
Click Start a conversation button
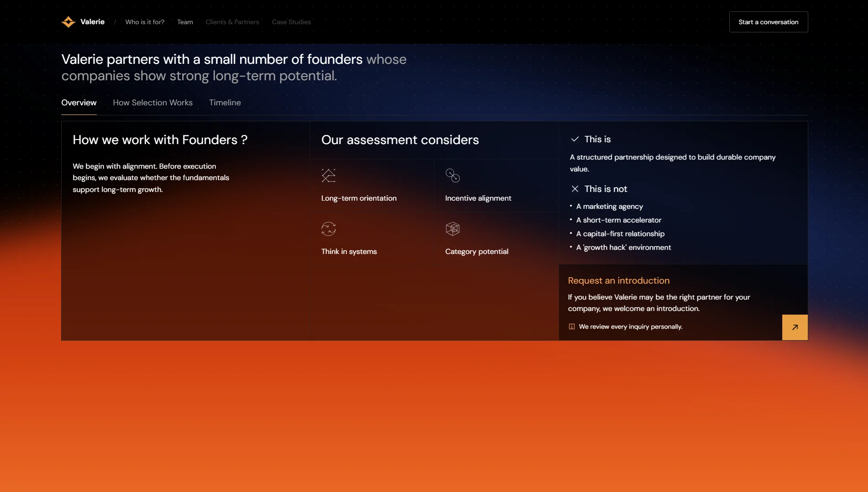click(769, 22)
